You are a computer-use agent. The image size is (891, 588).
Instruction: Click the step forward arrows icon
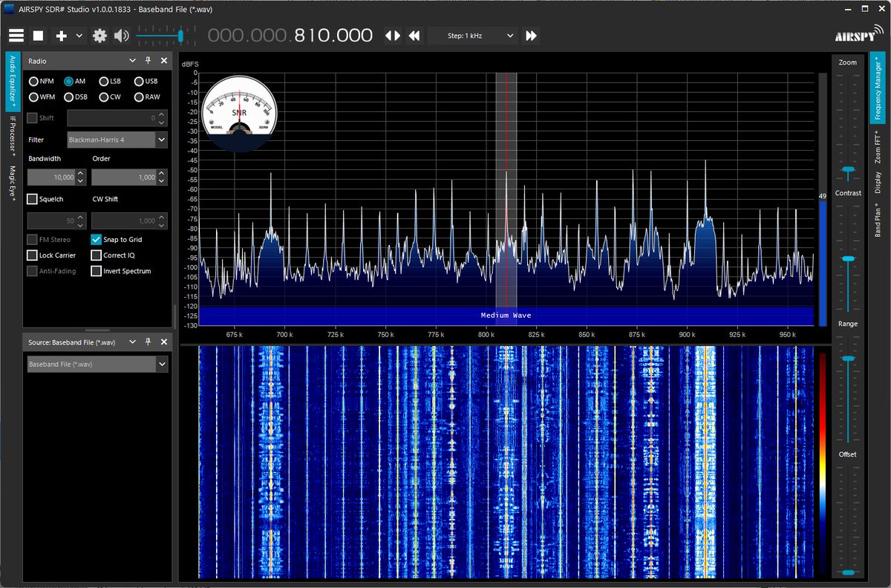pyautogui.click(x=530, y=35)
